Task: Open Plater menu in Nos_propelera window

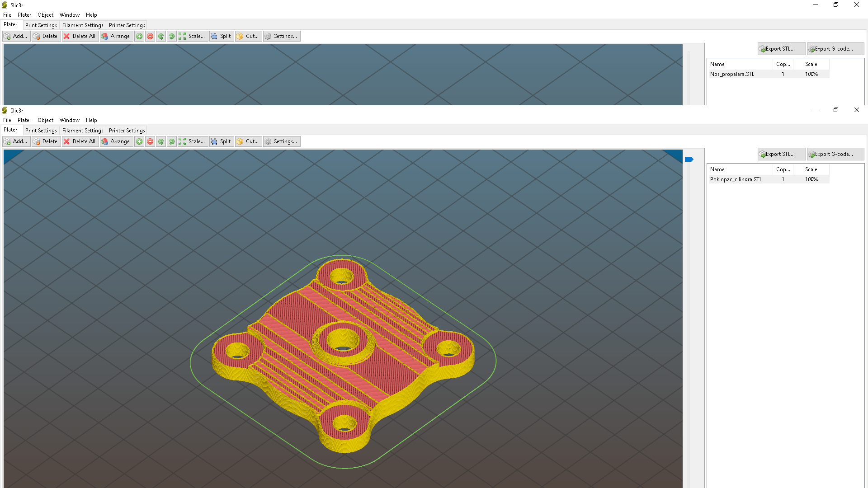Action: (24, 15)
